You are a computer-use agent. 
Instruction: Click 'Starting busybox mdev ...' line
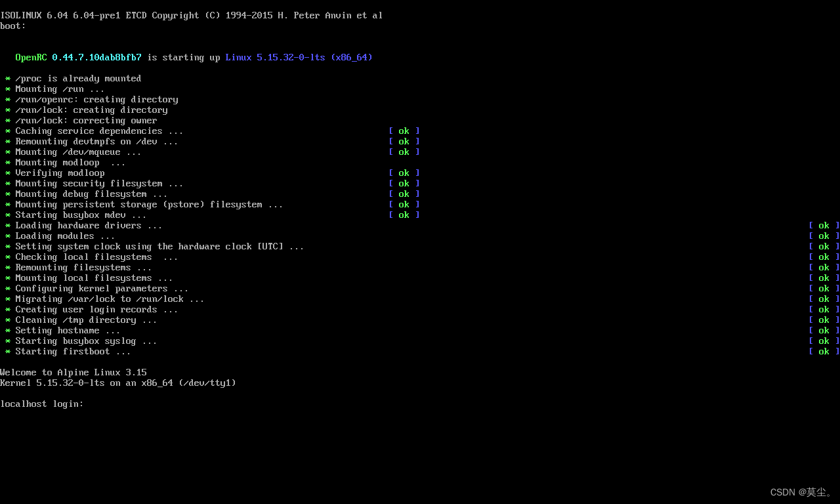pyautogui.click(x=76, y=215)
